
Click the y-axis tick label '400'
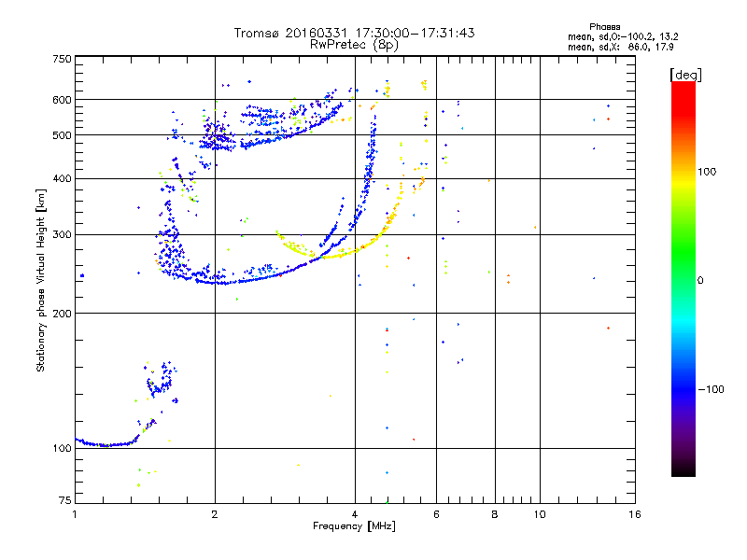[62, 178]
